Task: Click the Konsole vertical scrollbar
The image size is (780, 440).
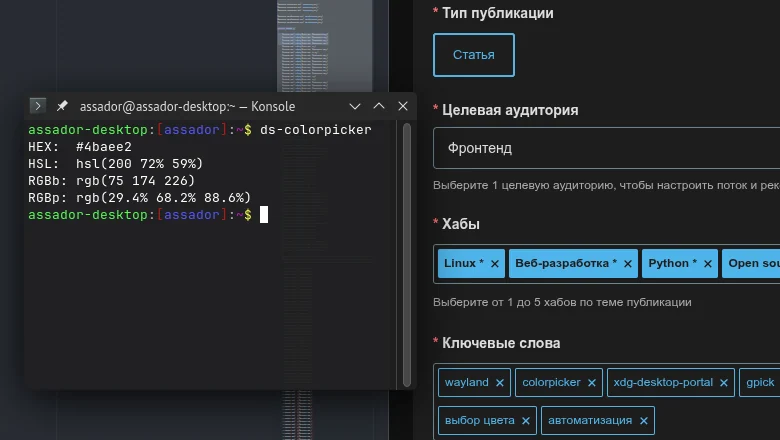Action: click(406, 255)
